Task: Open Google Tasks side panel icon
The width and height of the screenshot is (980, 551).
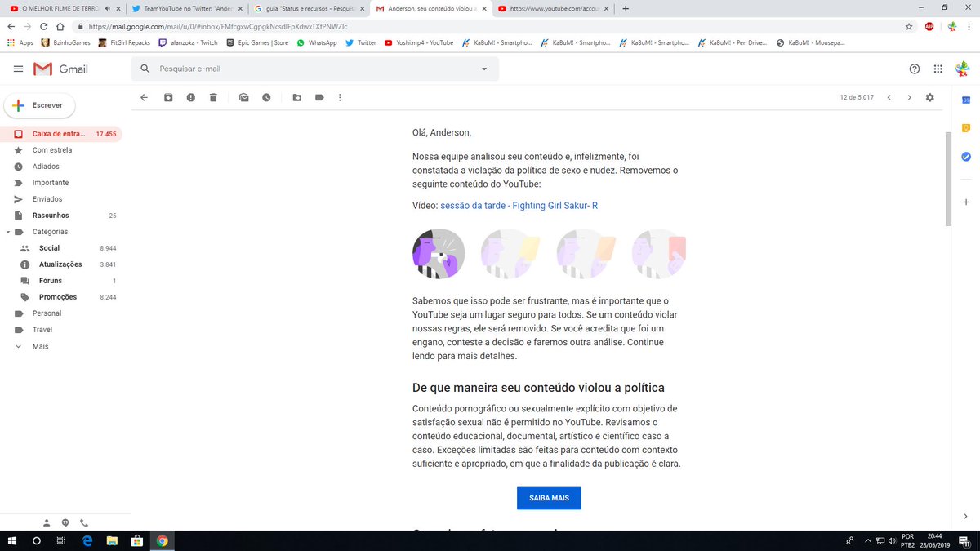Action: [x=965, y=157]
